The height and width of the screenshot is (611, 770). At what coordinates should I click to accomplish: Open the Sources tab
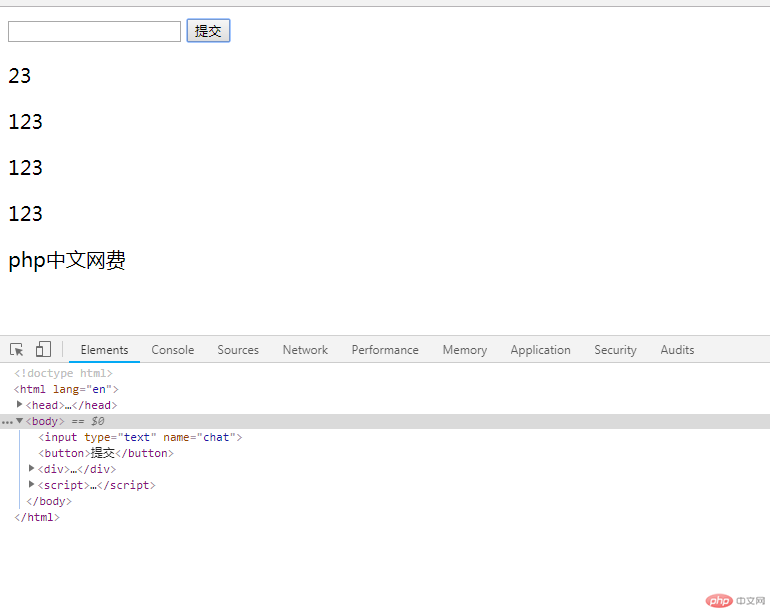(238, 350)
